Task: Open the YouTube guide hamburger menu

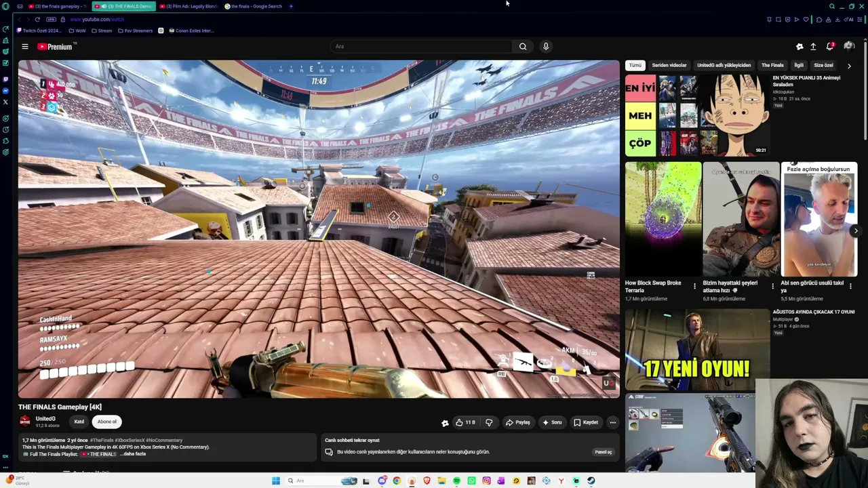Action: [x=25, y=47]
